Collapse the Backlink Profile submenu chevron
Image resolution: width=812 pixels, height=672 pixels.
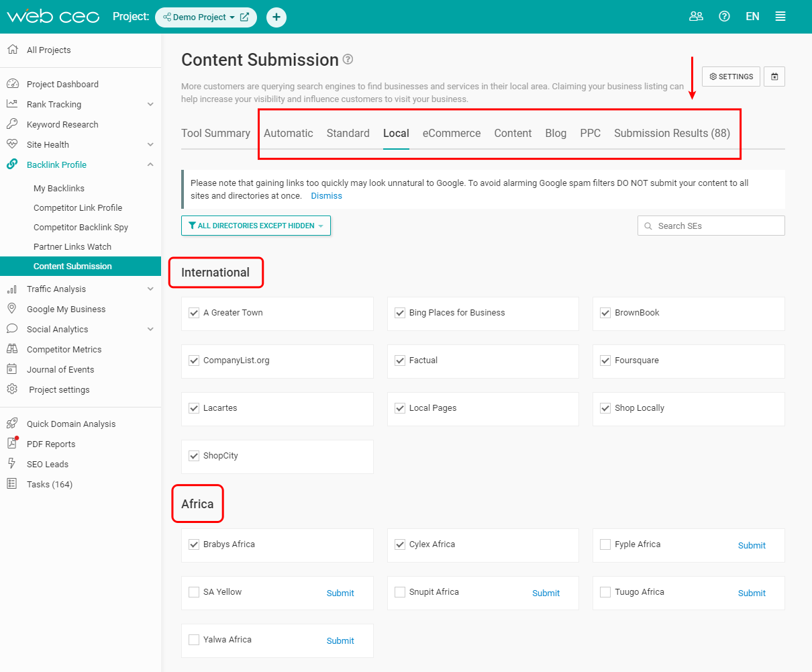coord(150,164)
